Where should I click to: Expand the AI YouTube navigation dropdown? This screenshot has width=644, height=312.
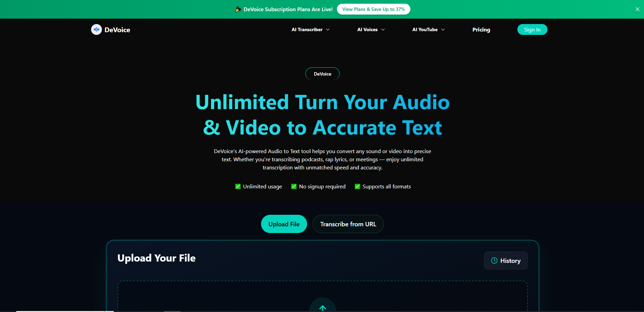pos(428,29)
